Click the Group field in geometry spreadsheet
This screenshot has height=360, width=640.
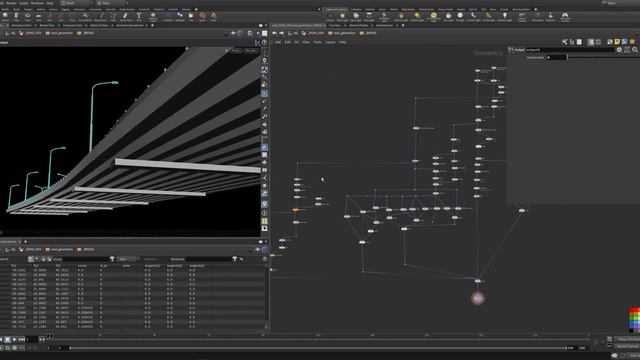(85, 259)
